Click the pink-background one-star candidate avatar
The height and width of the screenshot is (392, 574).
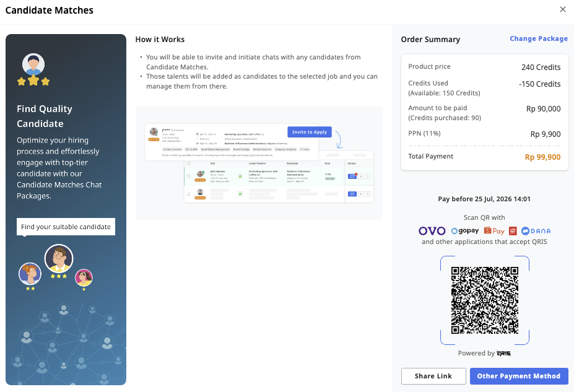click(x=84, y=278)
